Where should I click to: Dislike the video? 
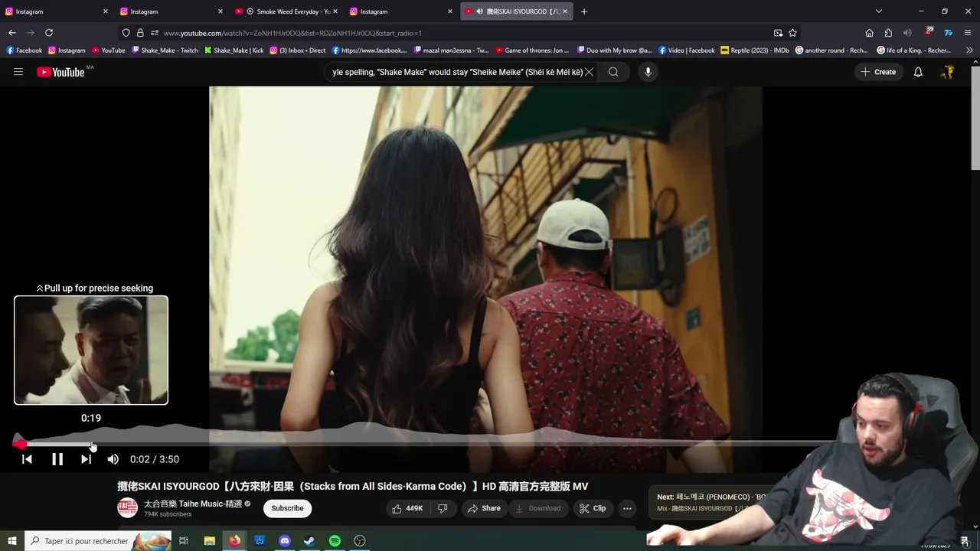(443, 508)
